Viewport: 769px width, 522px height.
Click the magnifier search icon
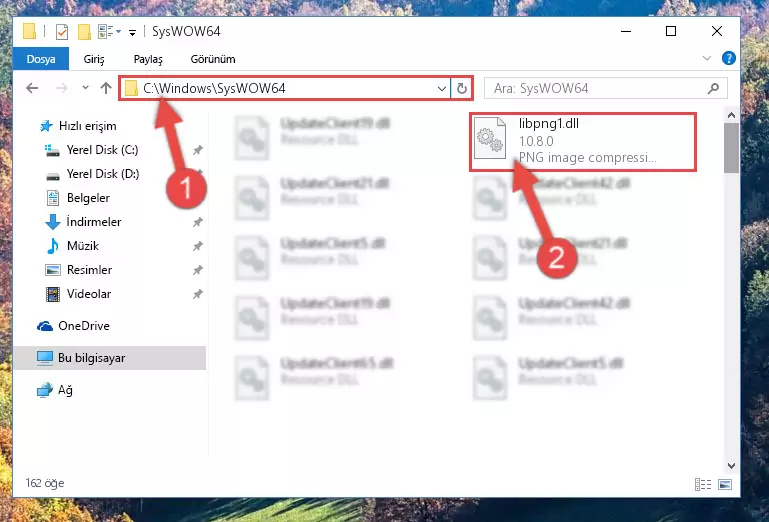pos(714,88)
